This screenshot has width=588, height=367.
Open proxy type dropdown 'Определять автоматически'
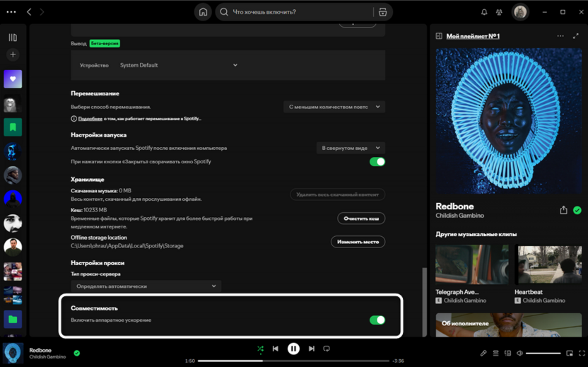pos(146,286)
